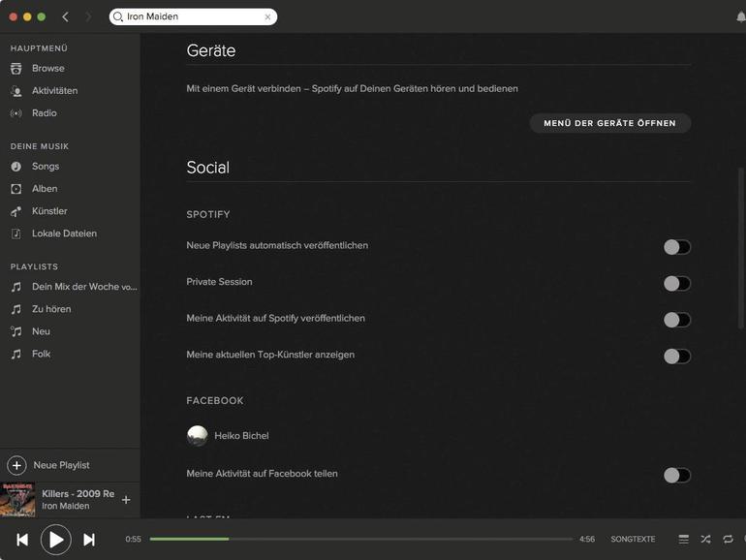Open Songs under Deine Musik
The width and height of the screenshot is (746, 560).
tap(46, 167)
